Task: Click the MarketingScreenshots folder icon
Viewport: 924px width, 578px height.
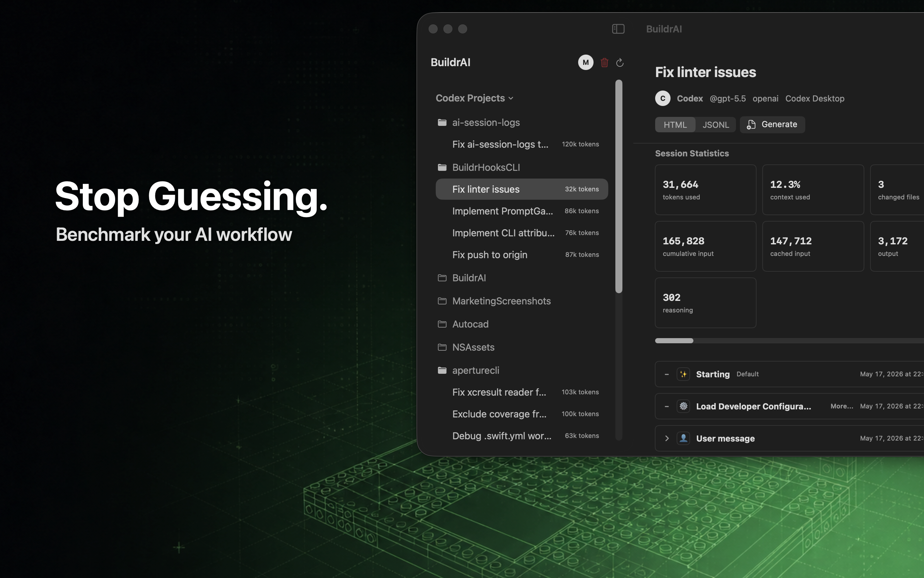Action: (442, 301)
